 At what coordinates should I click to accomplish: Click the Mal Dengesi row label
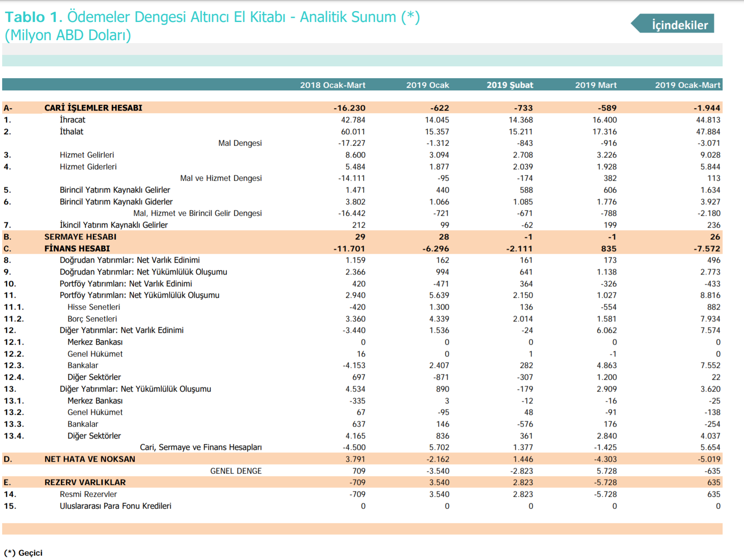click(x=240, y=143)
